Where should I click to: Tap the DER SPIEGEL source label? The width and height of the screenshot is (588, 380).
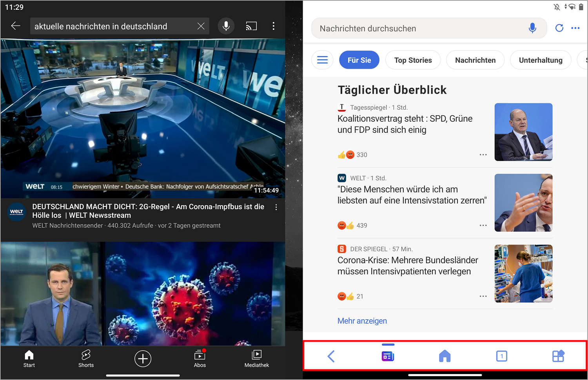368,249
